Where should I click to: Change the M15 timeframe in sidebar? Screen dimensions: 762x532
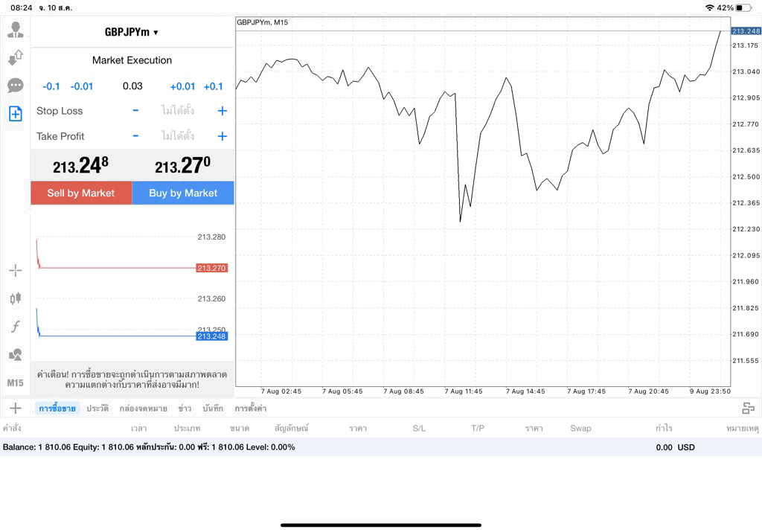point(16,383)
